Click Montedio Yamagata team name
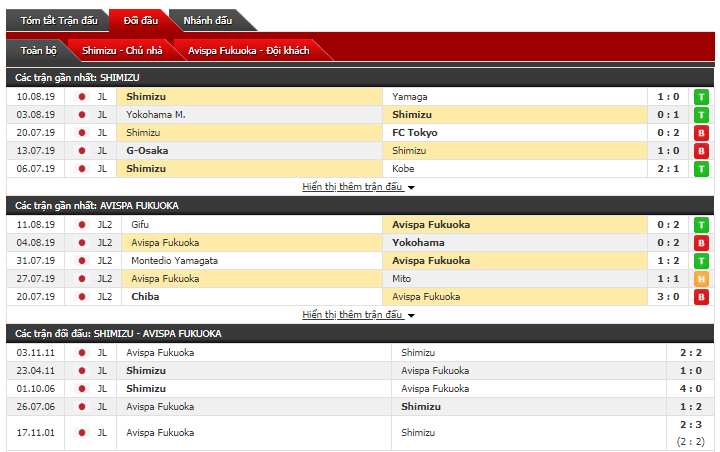 click(174, 260)
